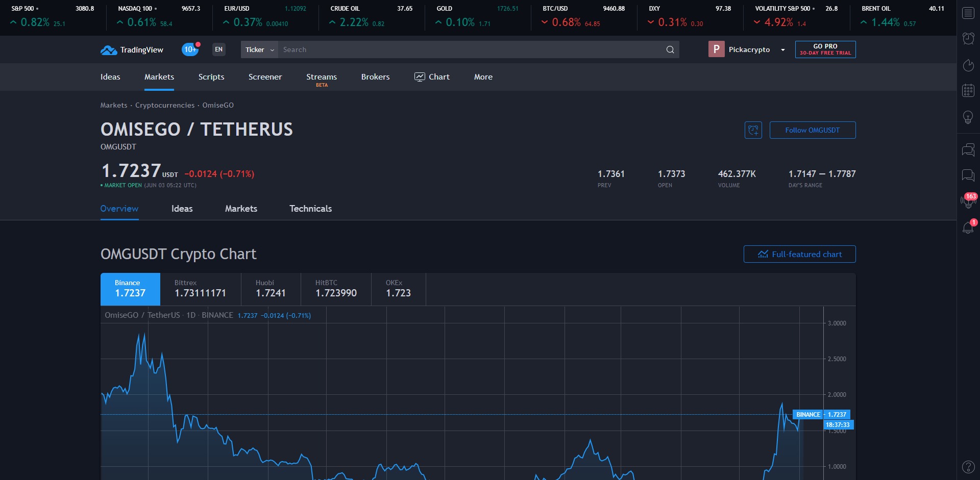The height and width of the screenshot is (480, 980).
Task: Select the Huobi exchange tab
Action: click(x=271, y=289)
